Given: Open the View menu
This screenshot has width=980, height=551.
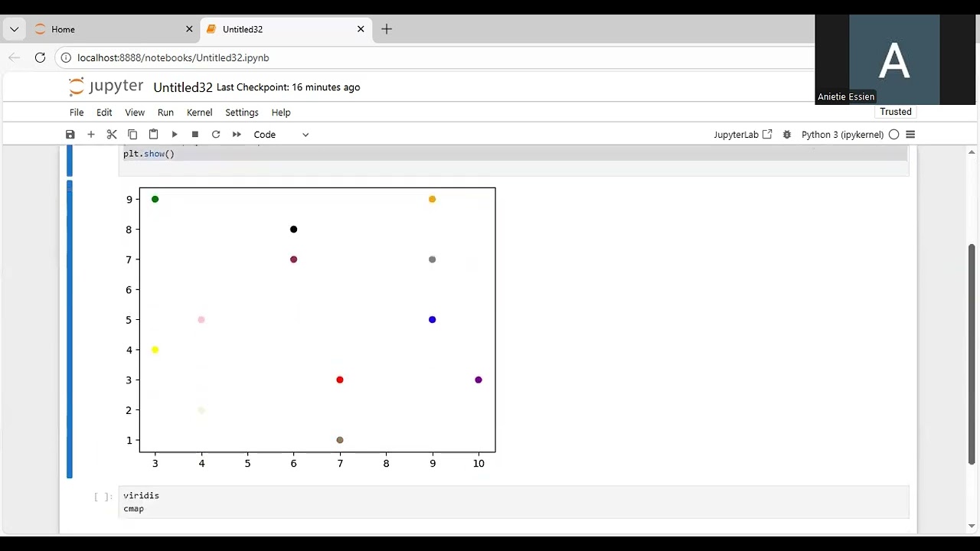Looking at the screenshot, I should click(x=135, y=112).
